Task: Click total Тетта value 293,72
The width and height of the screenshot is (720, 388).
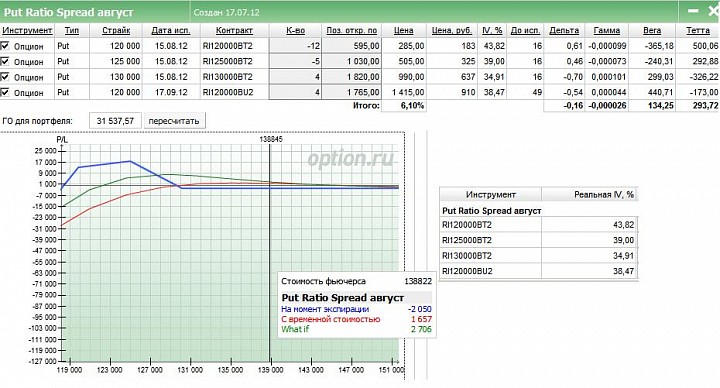Action: [x=705, y=106]
